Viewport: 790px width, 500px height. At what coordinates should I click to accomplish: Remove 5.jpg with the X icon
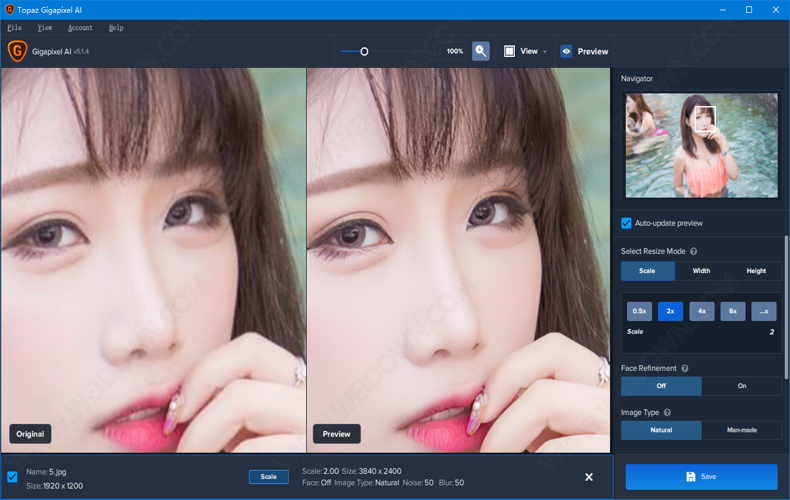tap(588, 477)
